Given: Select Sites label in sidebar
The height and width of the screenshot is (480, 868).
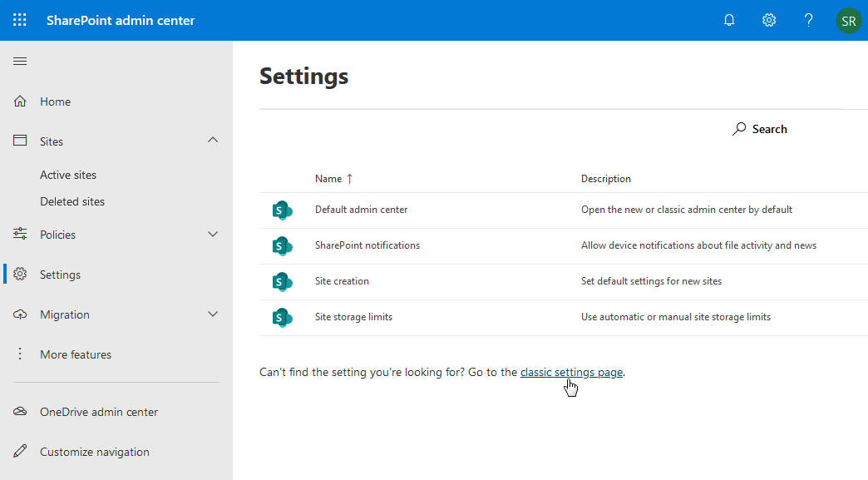Looking at the screenshot, I should [52, 141].
